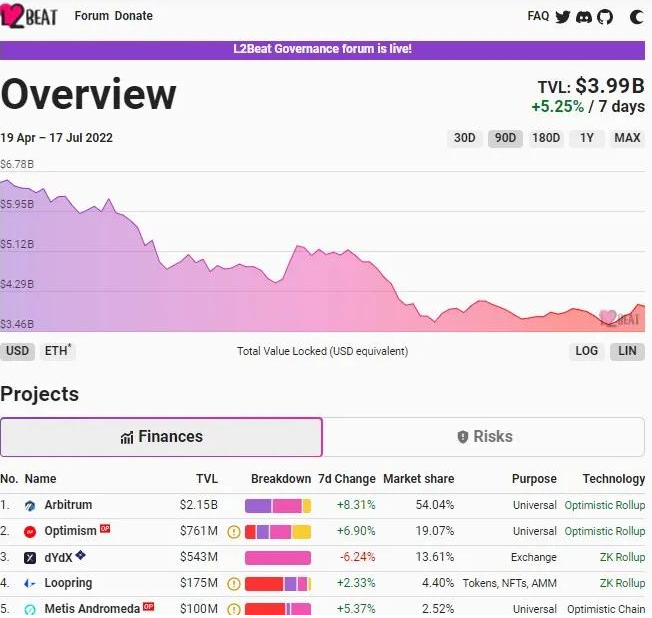Open the Donate link
Image resolution: width=652 pixels, height=618 pixels.
pyautogui.click(x=133, y=16)
